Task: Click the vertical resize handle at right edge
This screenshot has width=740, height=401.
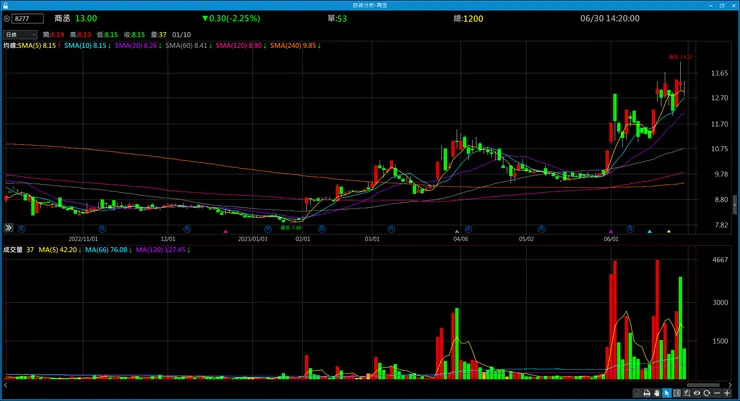Action: tap(734, 205)
